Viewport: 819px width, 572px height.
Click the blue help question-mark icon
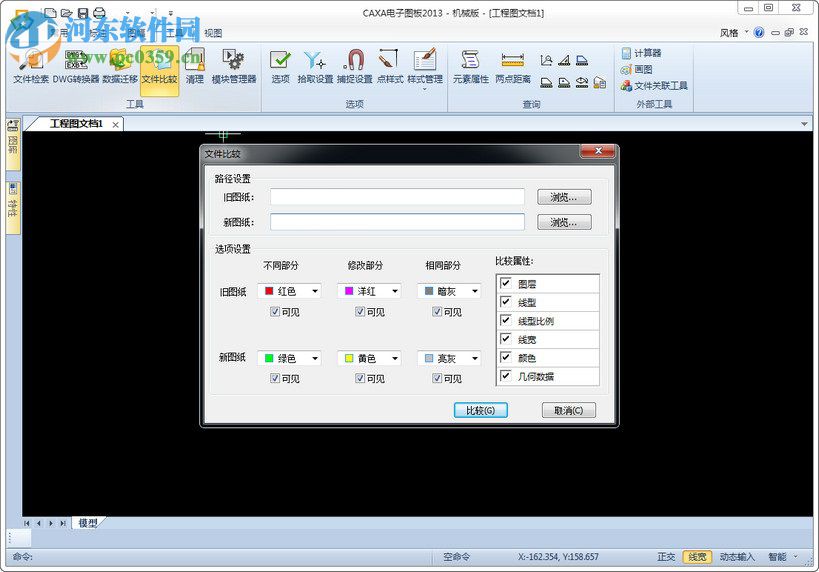[x=759, y=32]
